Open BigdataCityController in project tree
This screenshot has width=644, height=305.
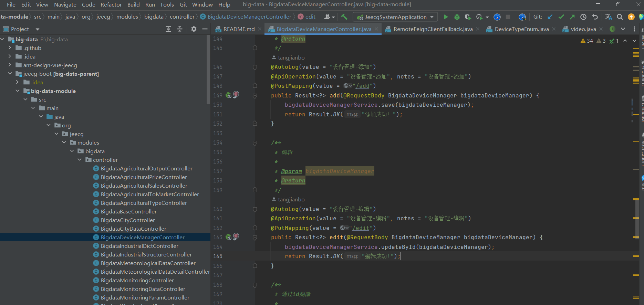(x=128, y=220)
